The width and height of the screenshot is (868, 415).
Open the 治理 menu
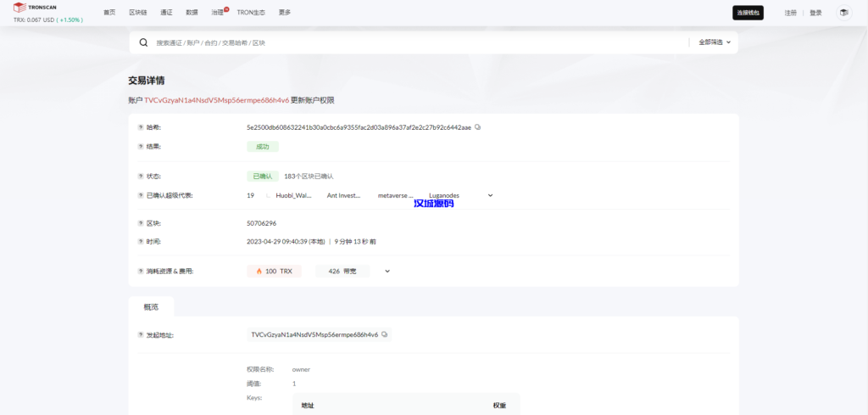[x=218, y=13]
